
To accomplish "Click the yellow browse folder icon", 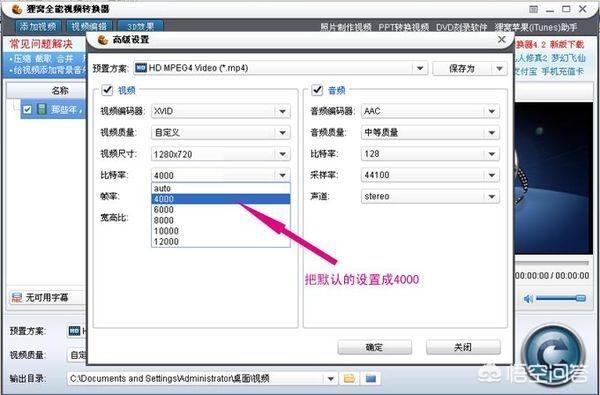I will 349,379.
